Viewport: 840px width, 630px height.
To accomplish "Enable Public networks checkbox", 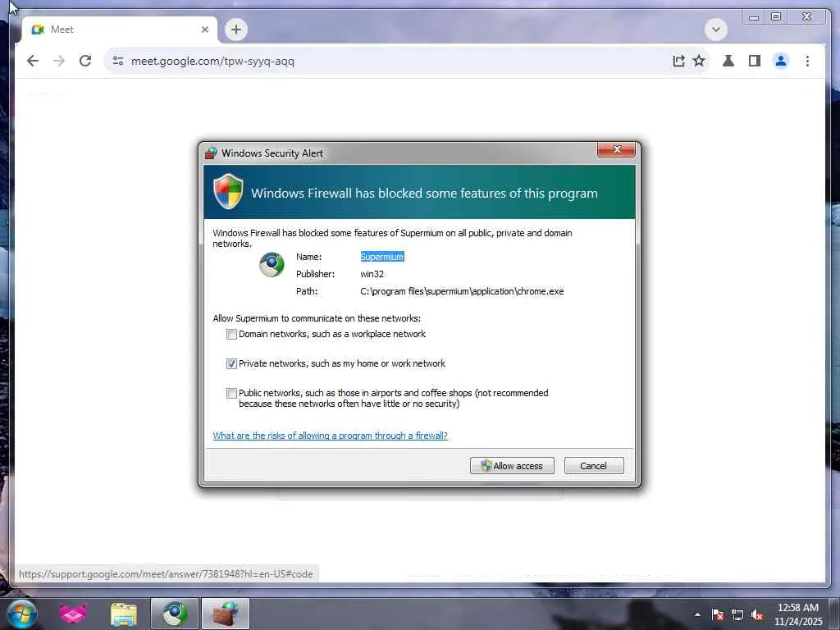I will point(231,393).
